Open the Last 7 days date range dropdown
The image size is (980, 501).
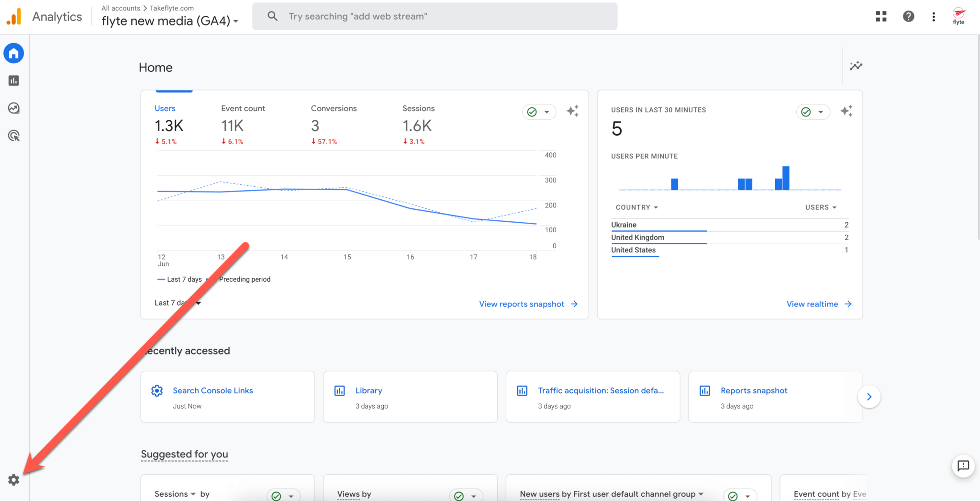point(178,303)
